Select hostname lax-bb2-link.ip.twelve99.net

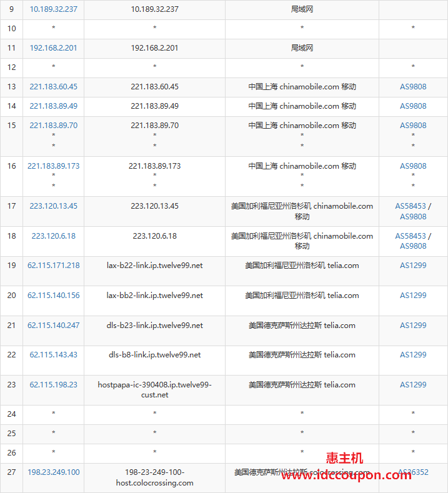coord(155,295)
